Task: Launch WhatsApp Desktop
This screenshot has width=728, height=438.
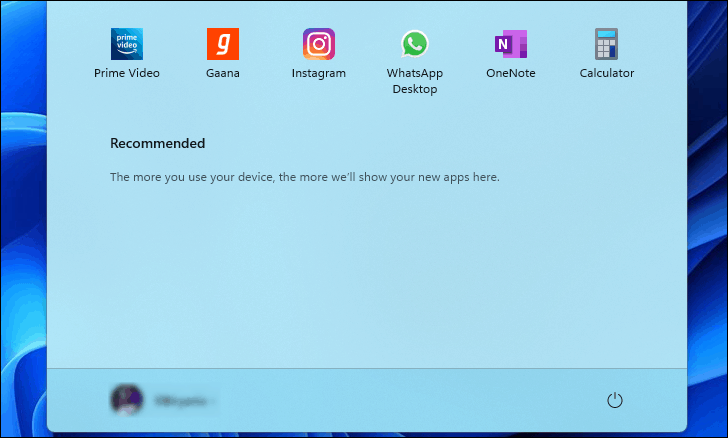Action: tap(415, 62)
